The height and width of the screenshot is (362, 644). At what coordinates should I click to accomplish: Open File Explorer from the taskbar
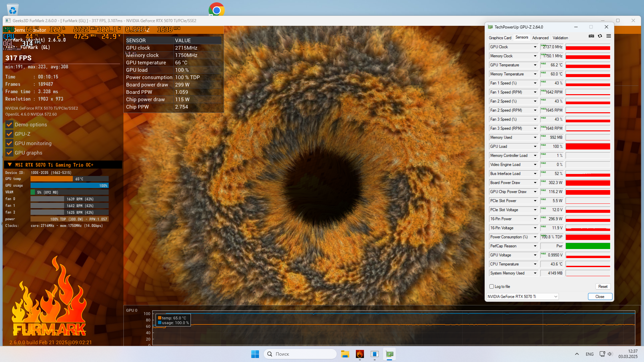pos(345,354)
